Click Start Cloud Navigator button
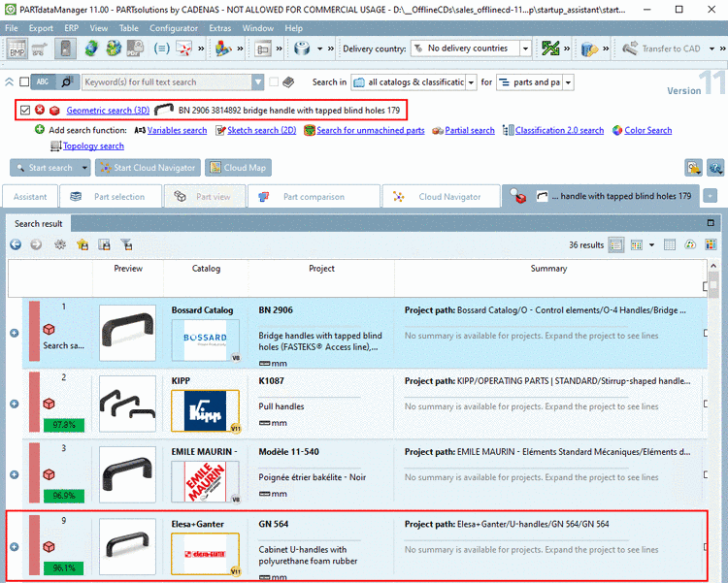This screenshot has width=728, height=583. pos(148,168)
